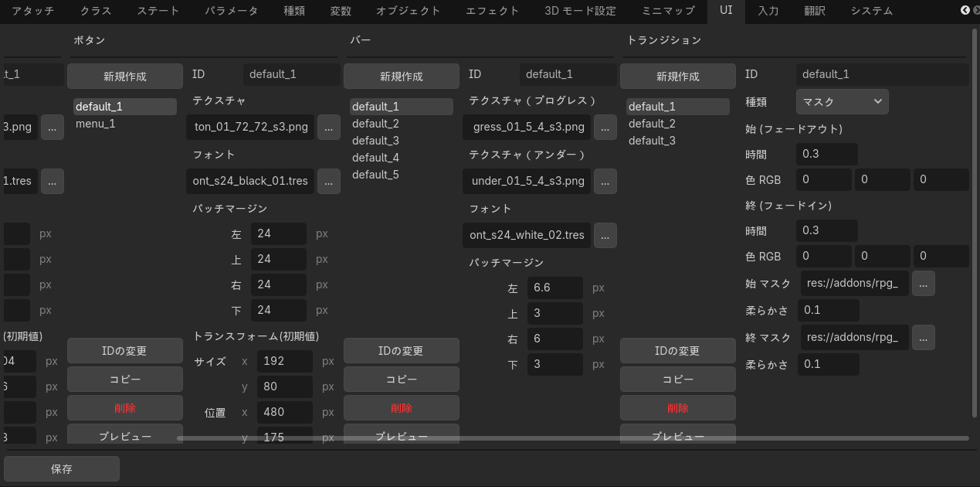980x487 pixels.
Task: Click コピー in the ボタン section
Action: click(x=125, y=380)
